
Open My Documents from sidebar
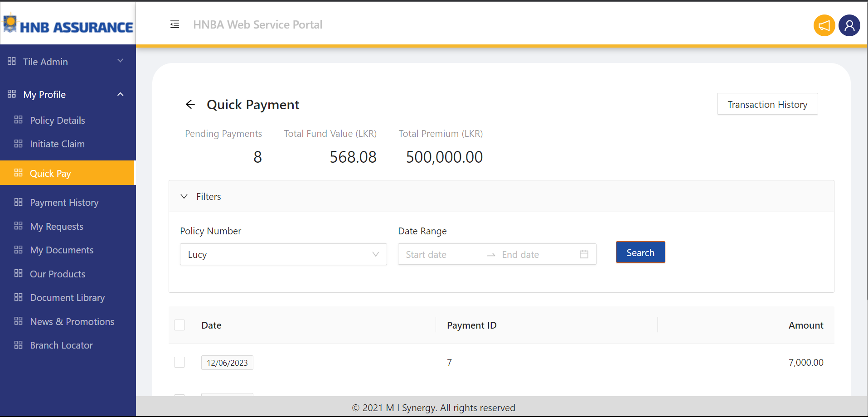tap(62, 250)
